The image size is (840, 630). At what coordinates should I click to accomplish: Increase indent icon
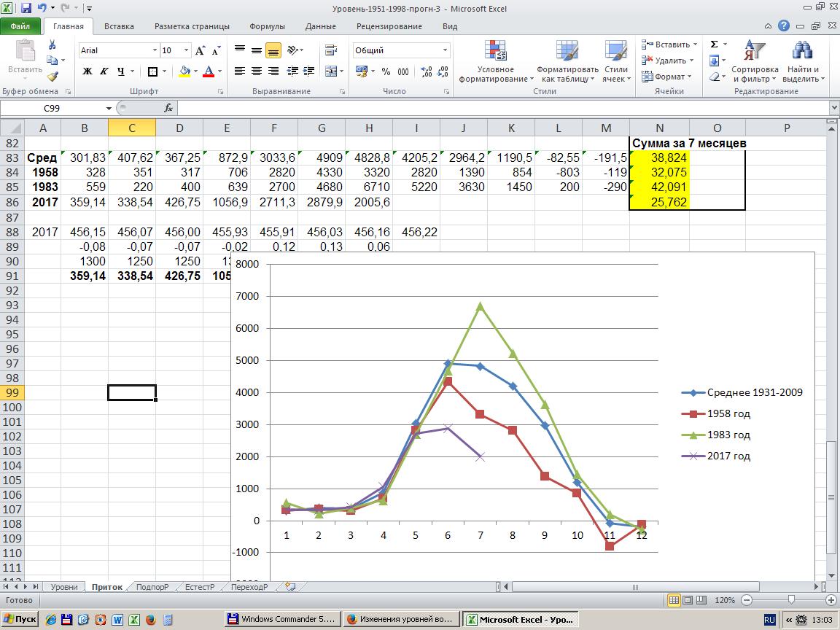tap(308, 71)
